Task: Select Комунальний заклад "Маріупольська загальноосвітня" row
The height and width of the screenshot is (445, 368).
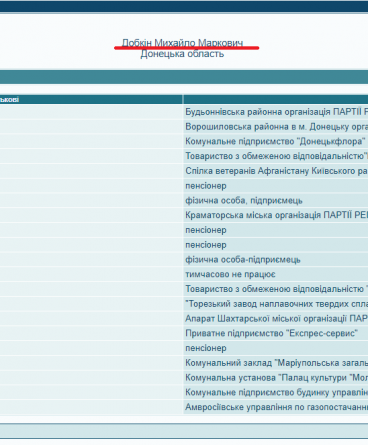Action: coord(276,363)
